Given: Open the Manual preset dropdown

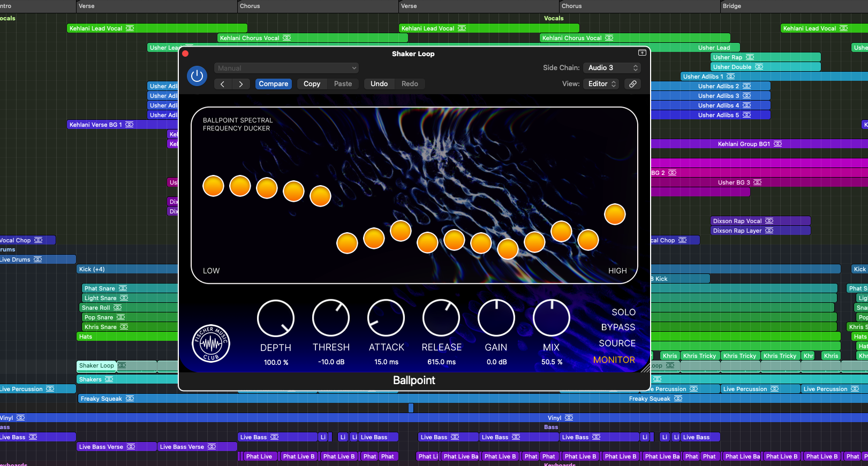Looking at the screenshot, I should (286, 68).
